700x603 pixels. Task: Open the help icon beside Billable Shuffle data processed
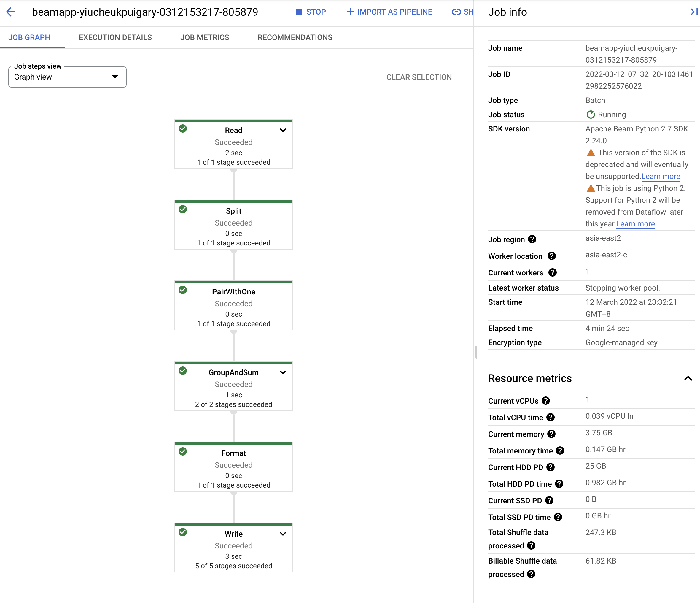pos(532,574)
